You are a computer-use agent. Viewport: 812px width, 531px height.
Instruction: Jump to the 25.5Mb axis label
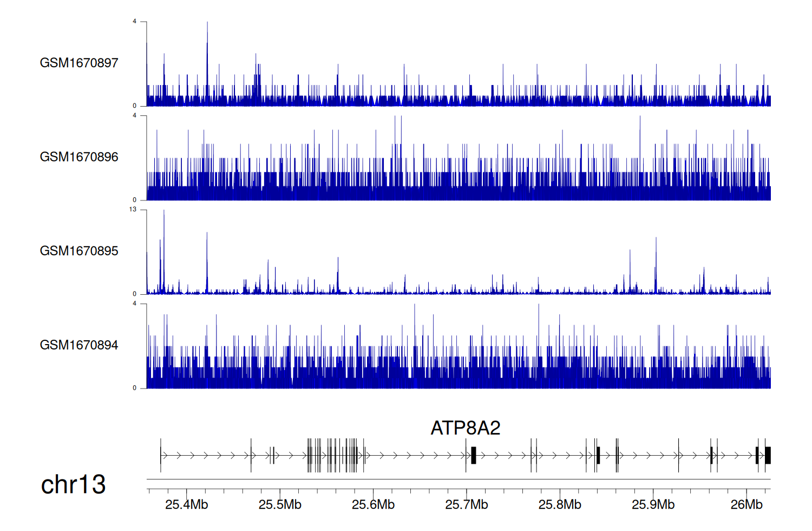click(x=280, y=504)
